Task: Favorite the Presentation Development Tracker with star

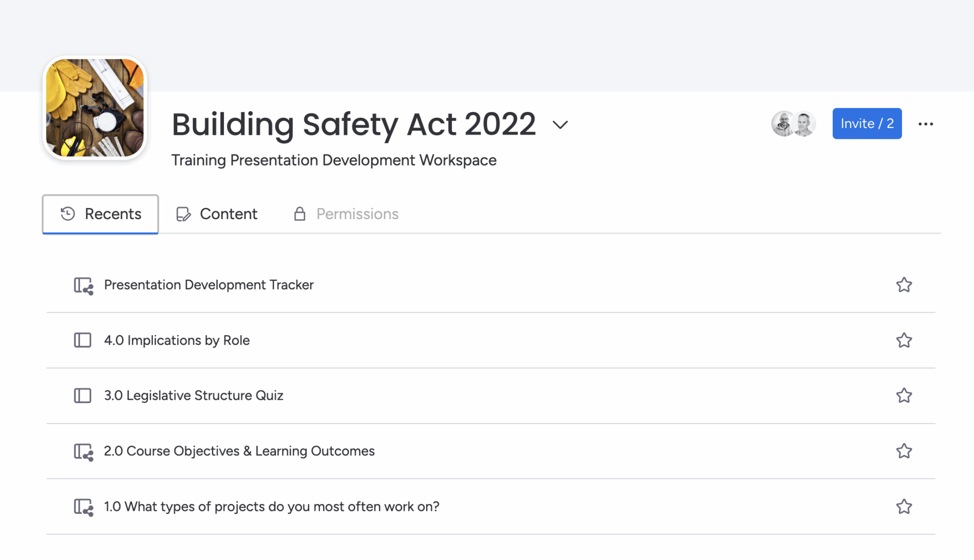Action: pyautogui.click(x=904, y=285)
